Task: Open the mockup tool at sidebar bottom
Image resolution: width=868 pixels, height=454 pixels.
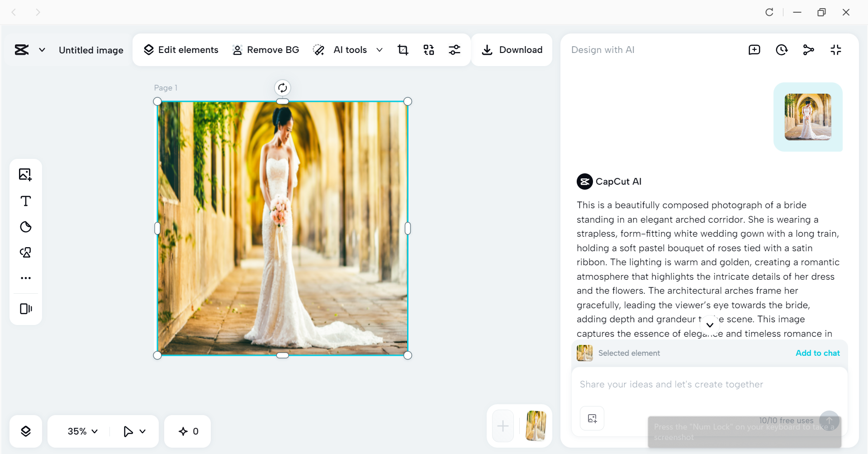Action: pos(26,309)
